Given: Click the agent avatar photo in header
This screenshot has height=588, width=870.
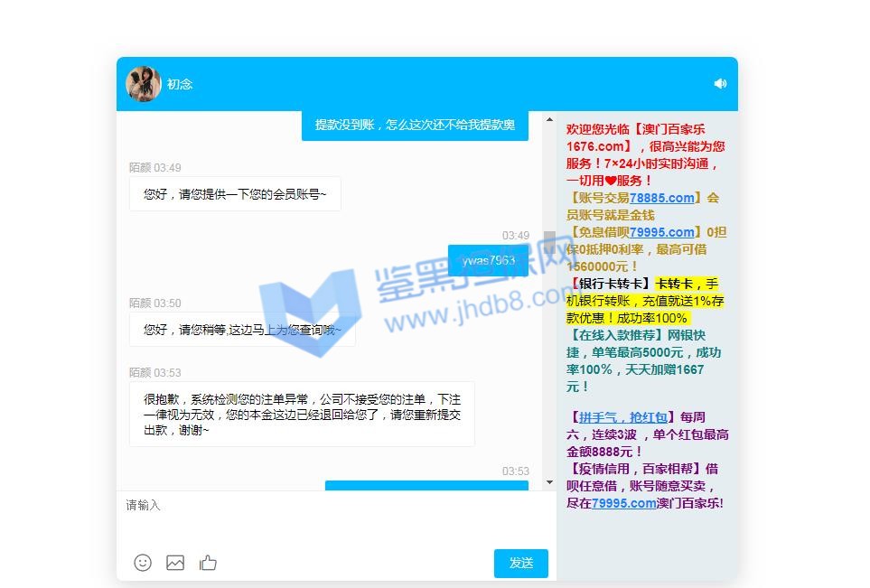Looking at the screenshot, I should (143, 84).
